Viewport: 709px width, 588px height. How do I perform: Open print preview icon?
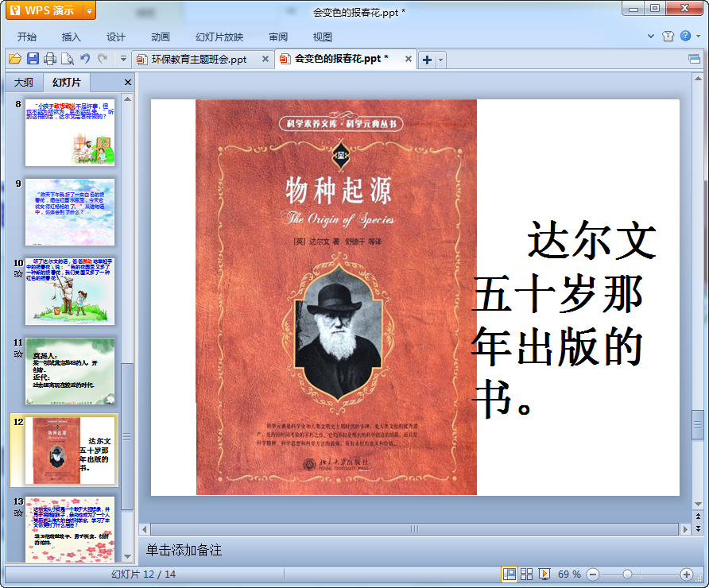point(68,59)
